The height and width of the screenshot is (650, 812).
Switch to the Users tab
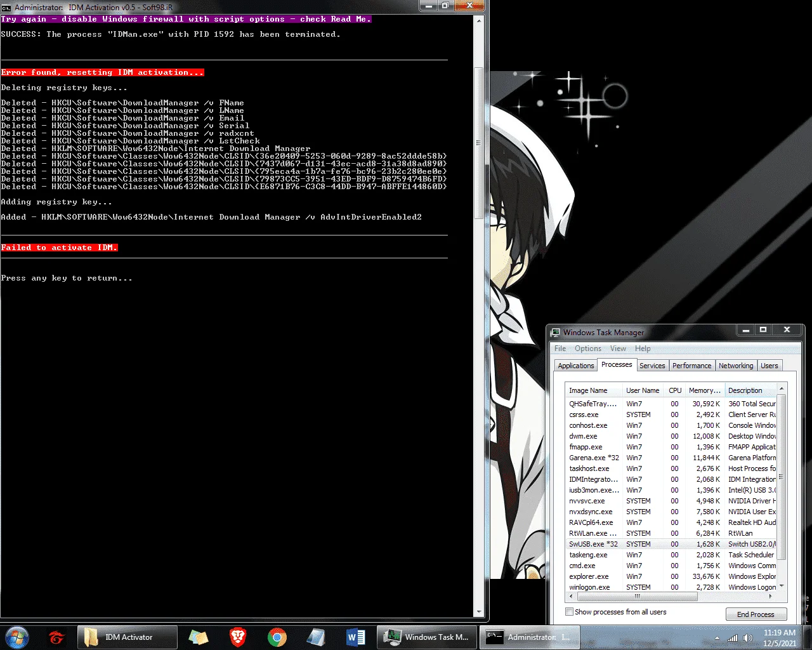click(769, 366)
